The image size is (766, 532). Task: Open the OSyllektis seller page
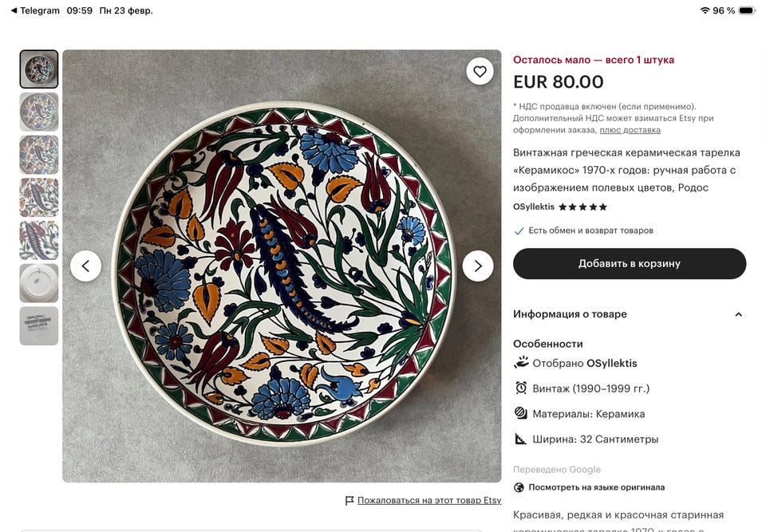coord(536,207)
